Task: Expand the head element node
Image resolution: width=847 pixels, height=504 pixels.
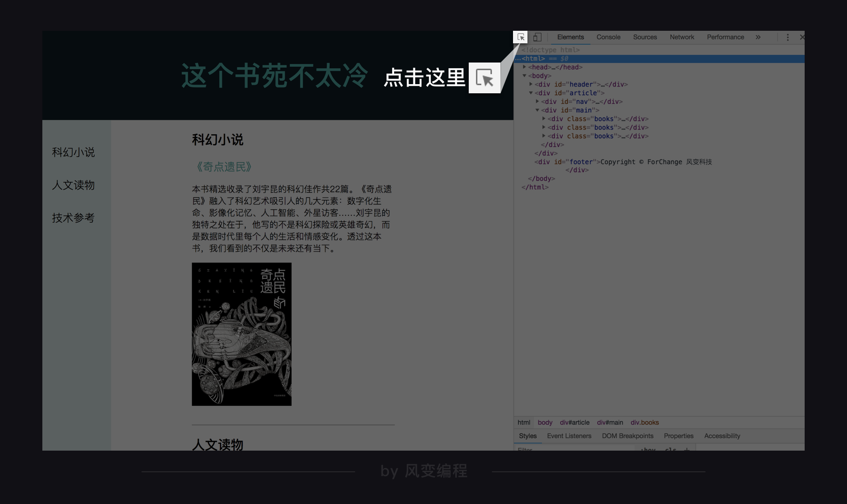Action: click(525, 67)
